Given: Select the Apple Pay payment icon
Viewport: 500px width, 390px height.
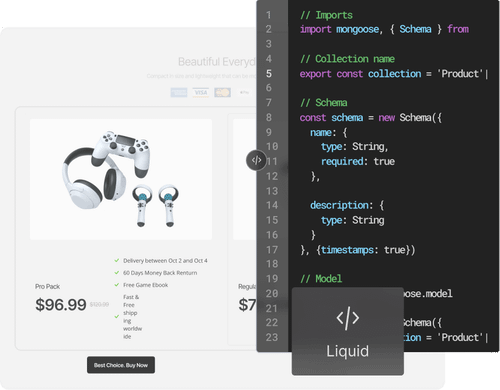Looking at the screenshot, I should (244, 92).
